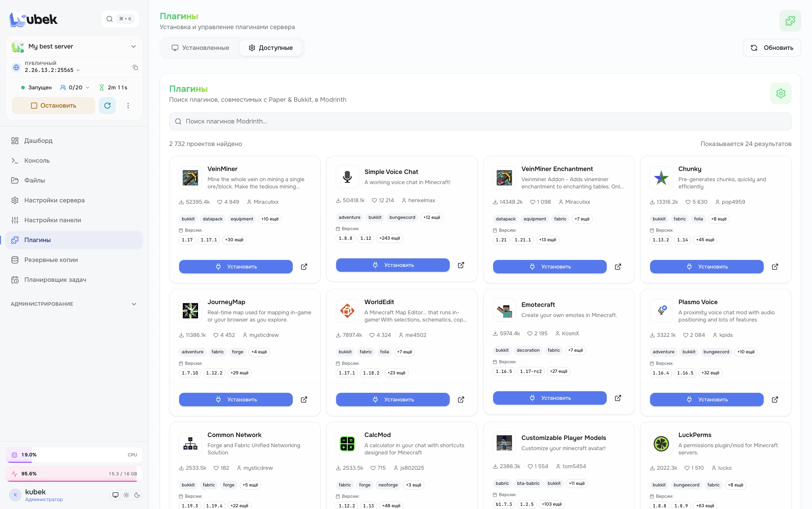Click the Common Network plugin title
The width and height of the screenshot is (812, 509).
tap(234, 435)
